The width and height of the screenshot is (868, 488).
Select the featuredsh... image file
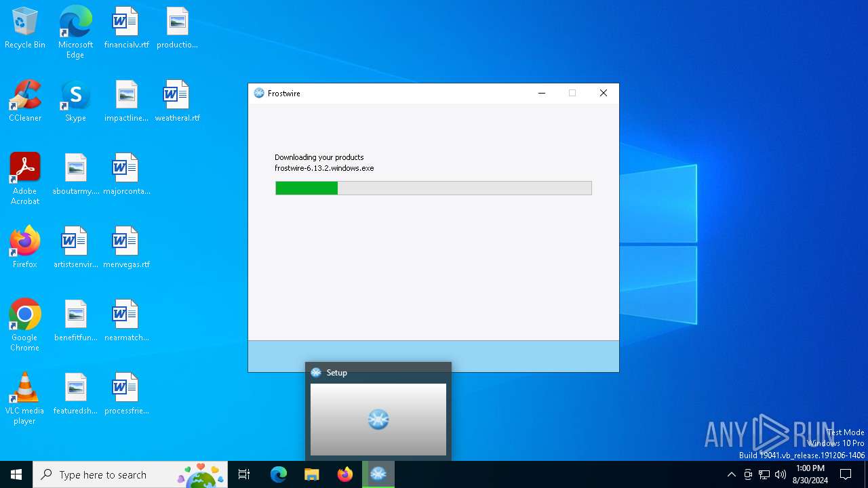pos(75,394)
